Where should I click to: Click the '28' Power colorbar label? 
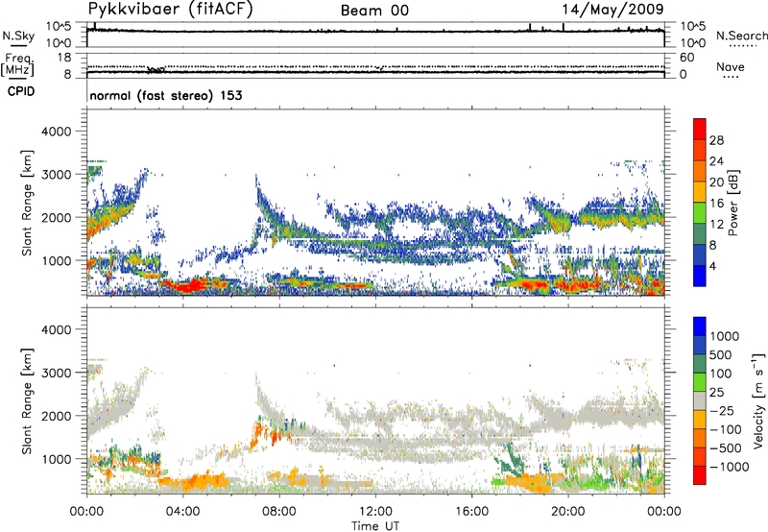pos(716,140)
